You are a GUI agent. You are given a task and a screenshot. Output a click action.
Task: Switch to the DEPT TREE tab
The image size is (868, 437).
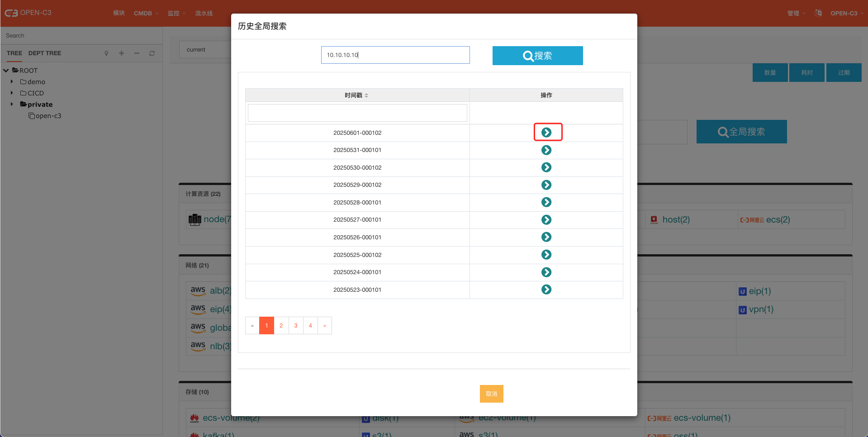click(44, 53)
